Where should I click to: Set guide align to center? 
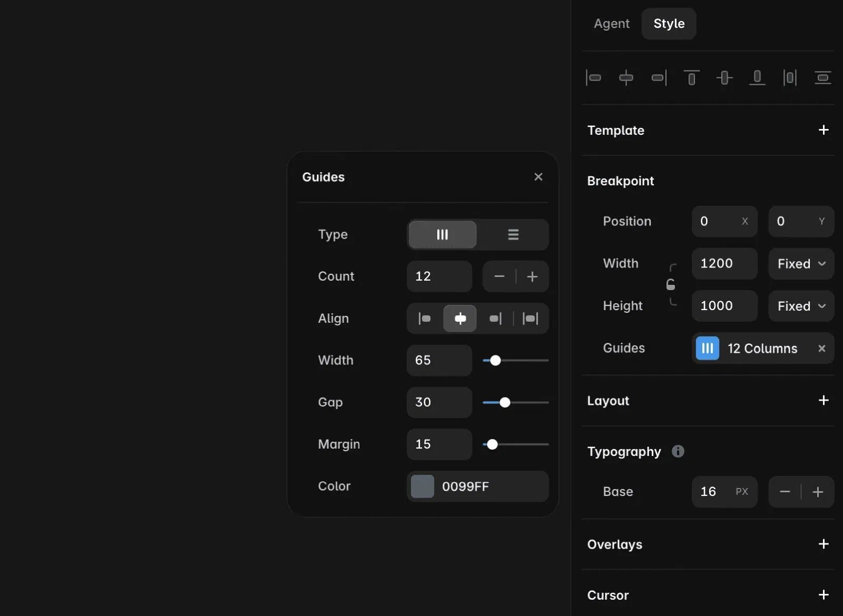tap(460, 319)
